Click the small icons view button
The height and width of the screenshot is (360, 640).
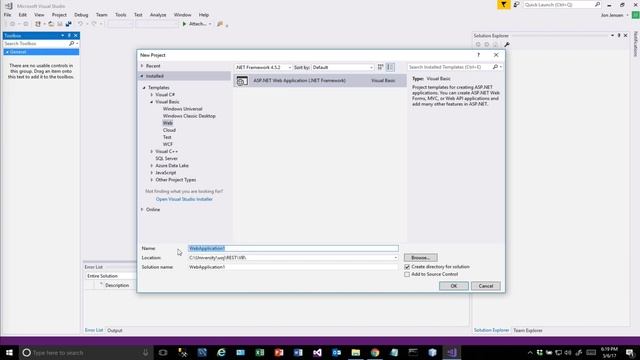coord(380,67)
